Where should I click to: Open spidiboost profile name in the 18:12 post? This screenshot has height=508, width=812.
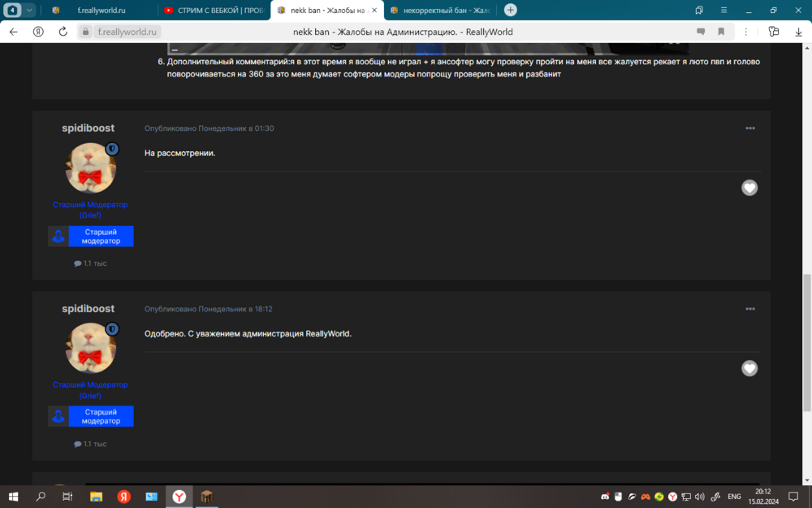(x=88, y=308)
